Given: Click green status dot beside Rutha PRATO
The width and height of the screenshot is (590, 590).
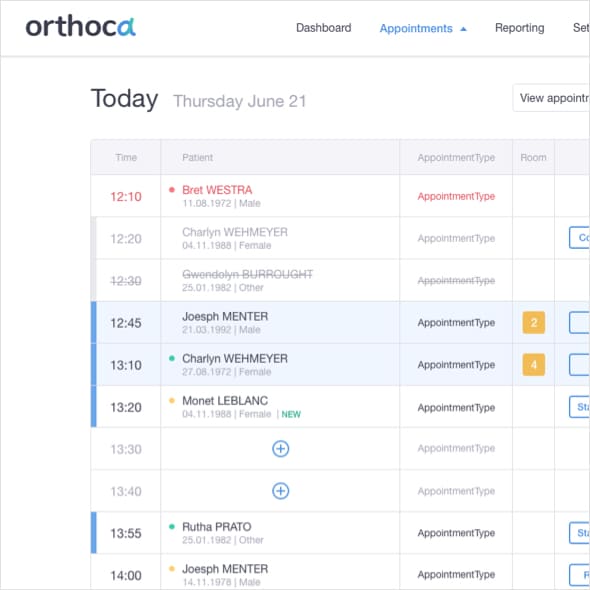Looking at the screenshot, I should (172, 526).
